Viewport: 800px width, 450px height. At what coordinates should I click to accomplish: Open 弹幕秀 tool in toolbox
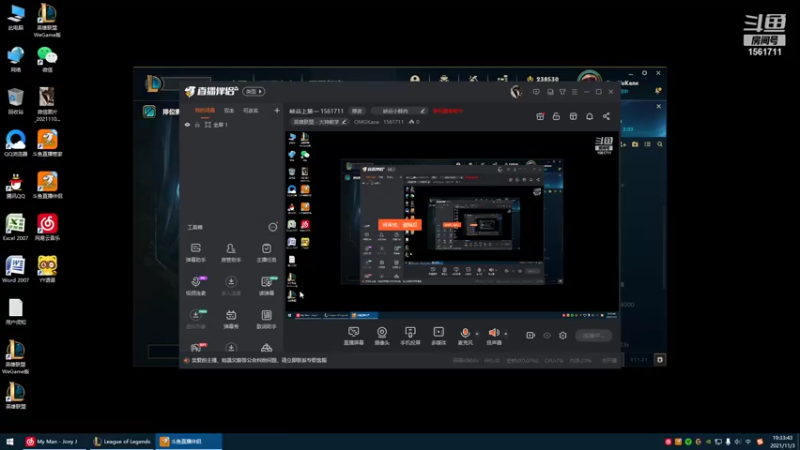[231, 319]
